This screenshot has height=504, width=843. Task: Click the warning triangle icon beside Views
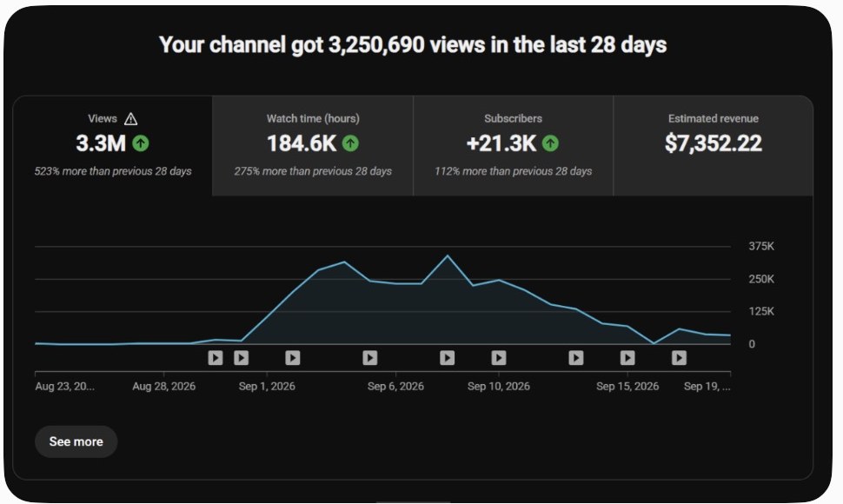(x=130, y=119)
